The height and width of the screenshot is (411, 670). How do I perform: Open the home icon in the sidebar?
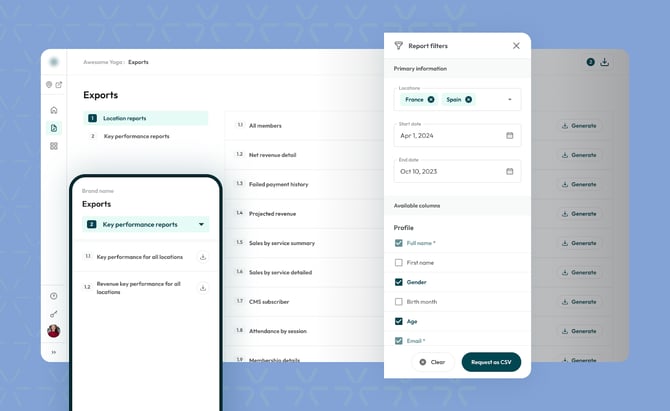point(54,110)
